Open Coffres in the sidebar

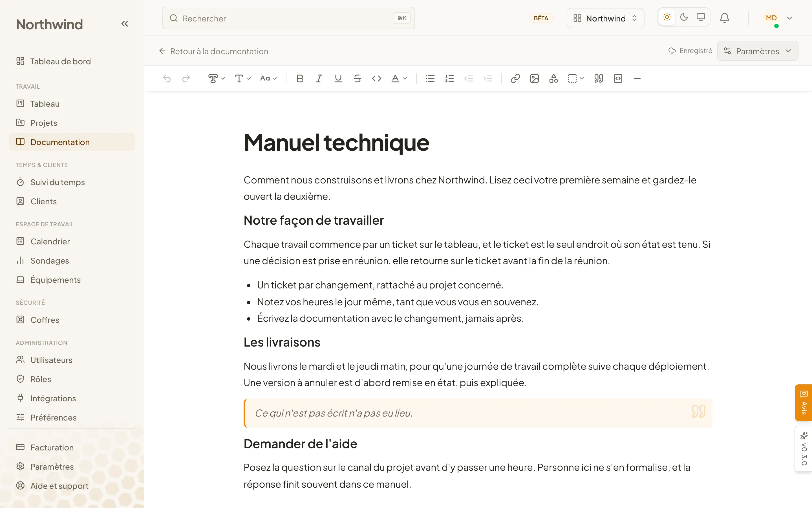coord(72,320)
